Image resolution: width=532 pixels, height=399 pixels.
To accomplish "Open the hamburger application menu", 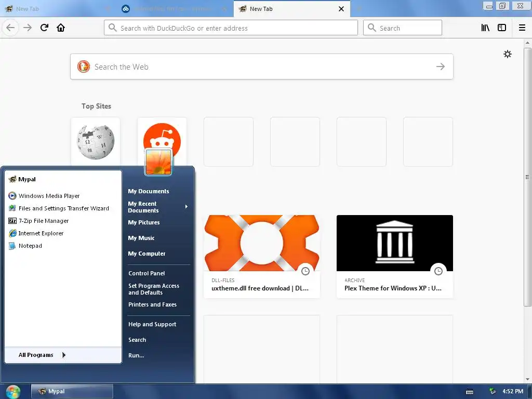I will pos(522,28).
